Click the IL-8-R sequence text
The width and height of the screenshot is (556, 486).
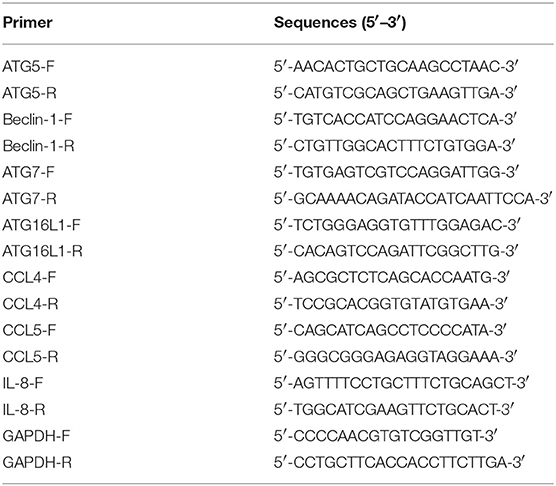[392, 409]
